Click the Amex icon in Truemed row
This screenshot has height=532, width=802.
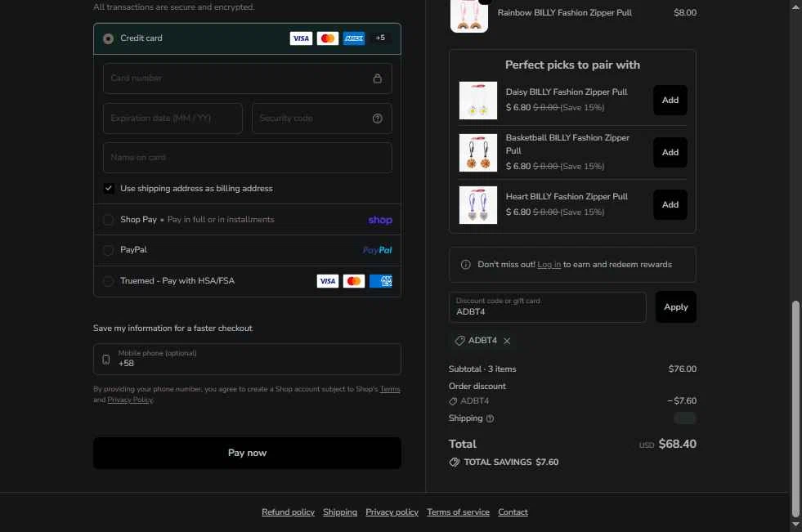(x=380, y=281)
